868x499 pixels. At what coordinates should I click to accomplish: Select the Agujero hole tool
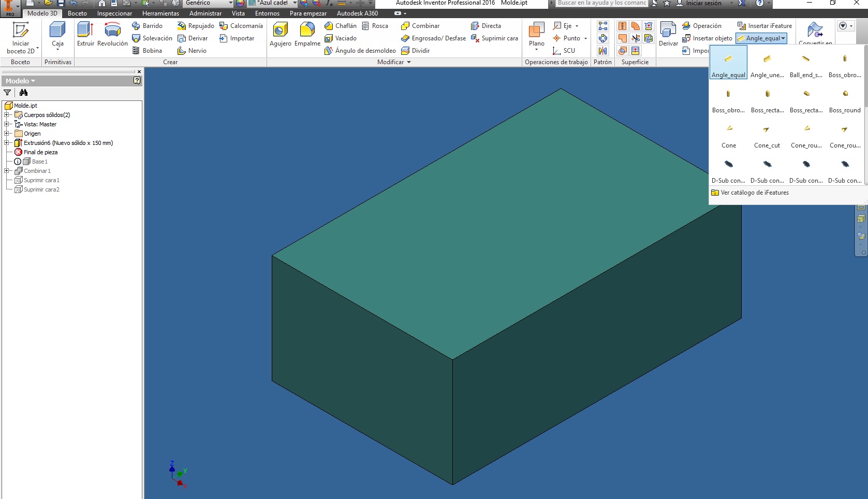pyautogui.click(x=280, y=35)
